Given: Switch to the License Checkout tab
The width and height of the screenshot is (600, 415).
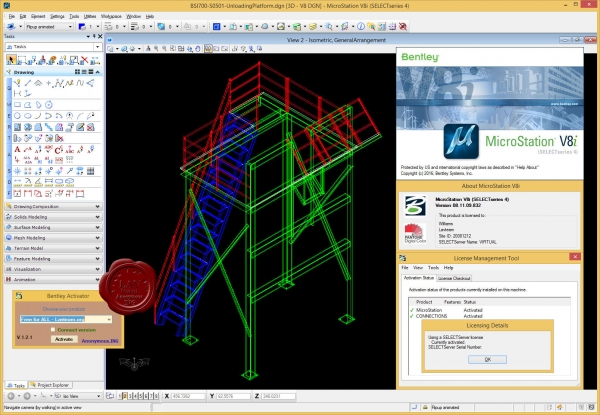Looking at the screenshot, I should [454, 278].
